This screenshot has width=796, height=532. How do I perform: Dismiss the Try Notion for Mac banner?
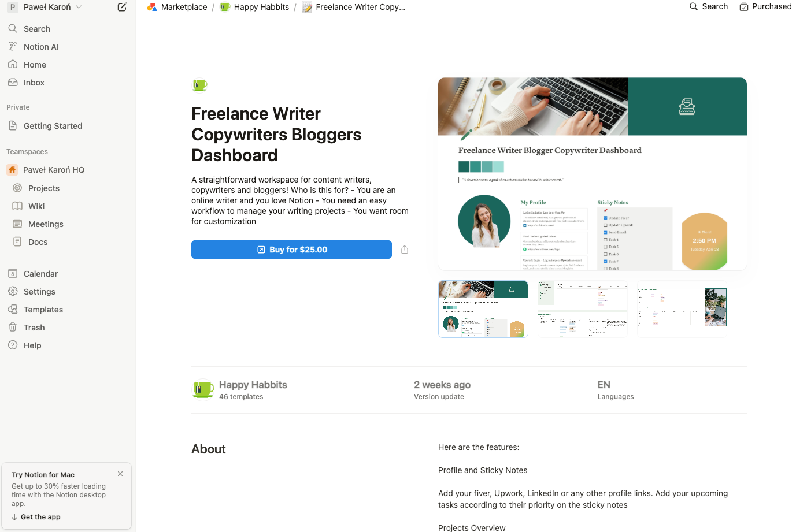click(x=120, y=474)
